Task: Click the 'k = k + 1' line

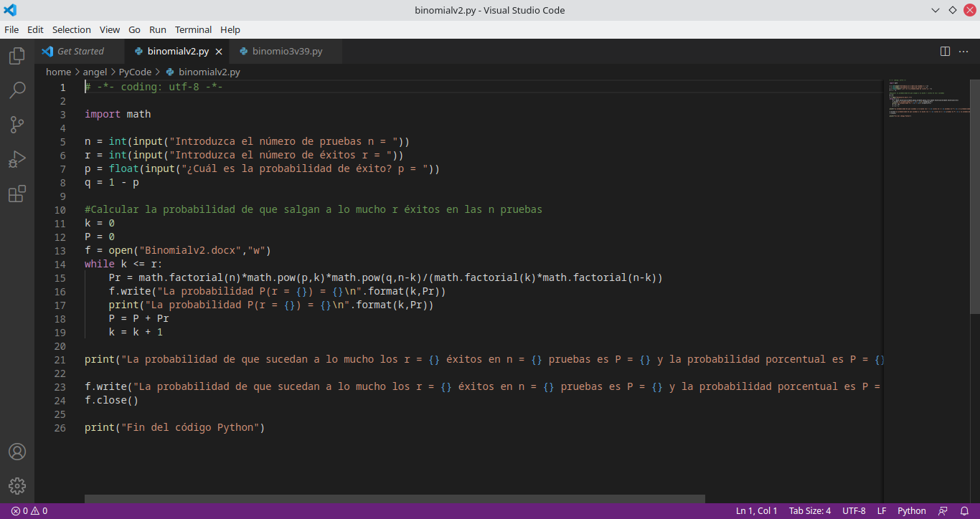Action: pos(136,332)
